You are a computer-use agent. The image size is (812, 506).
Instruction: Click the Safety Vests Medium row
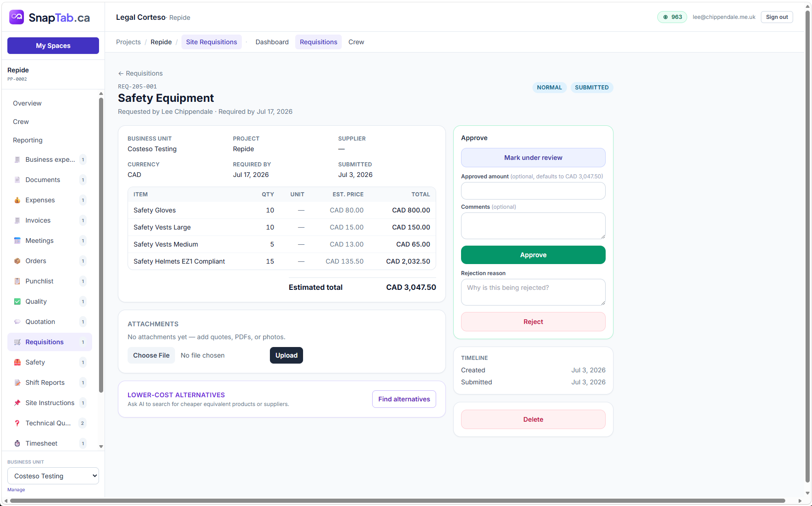click(281, 244)
